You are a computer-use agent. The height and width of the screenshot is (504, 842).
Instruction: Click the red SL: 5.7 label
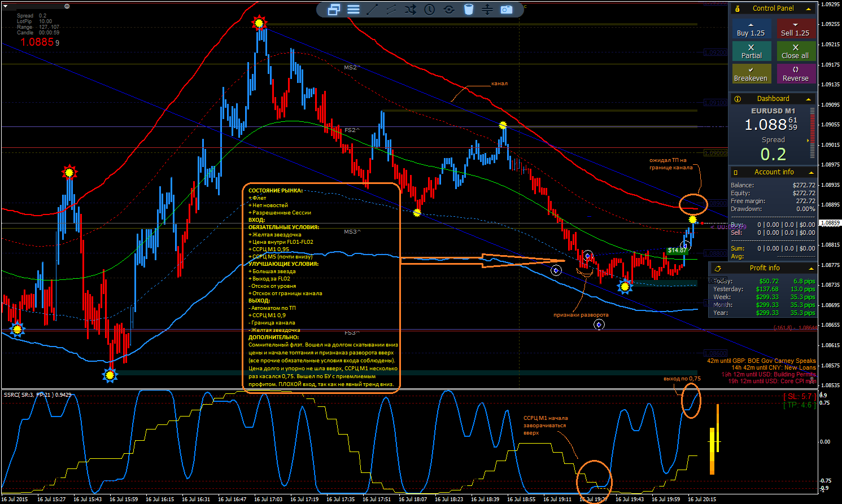point(799,397)
